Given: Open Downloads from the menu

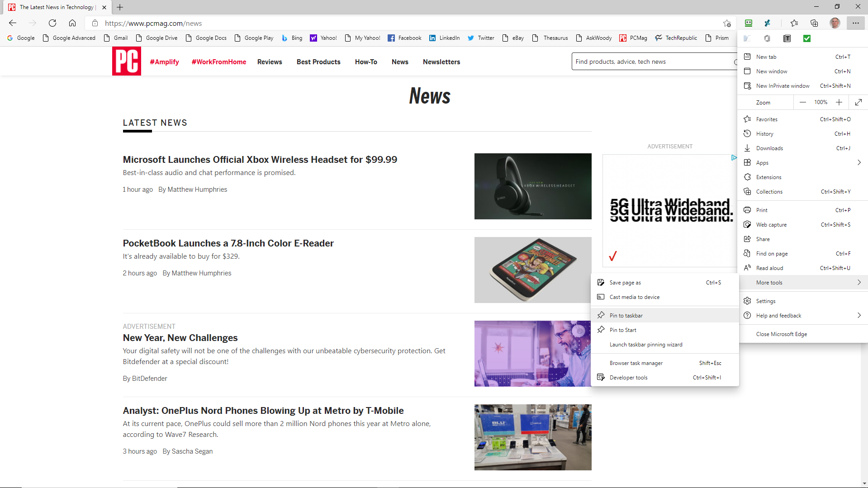Looking at the screenshot, I should 803,148.
